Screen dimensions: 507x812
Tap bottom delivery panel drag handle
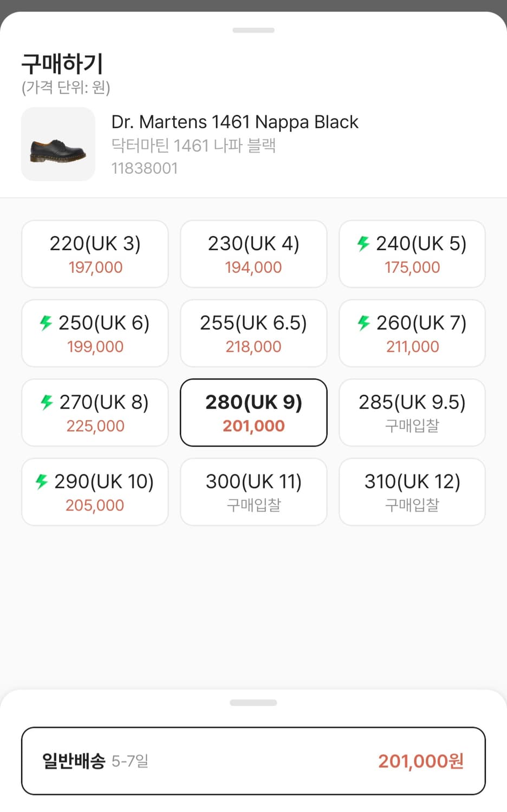coord(253,703)
